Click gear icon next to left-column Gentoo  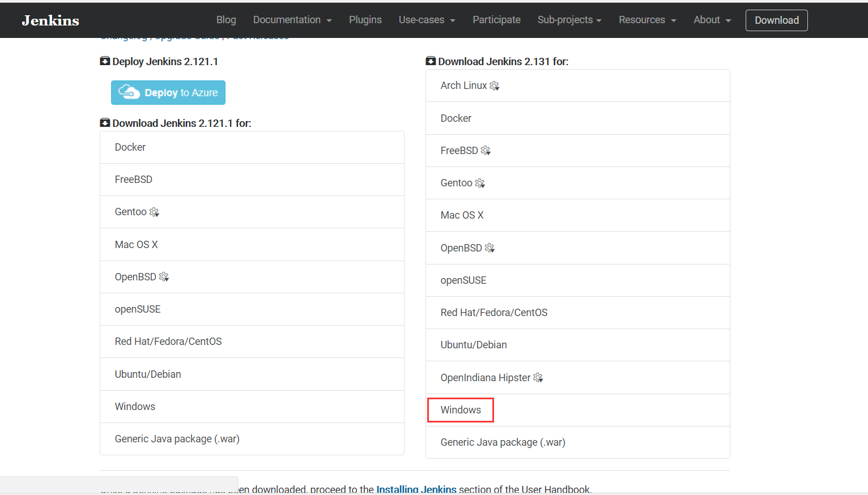[154, 212]
